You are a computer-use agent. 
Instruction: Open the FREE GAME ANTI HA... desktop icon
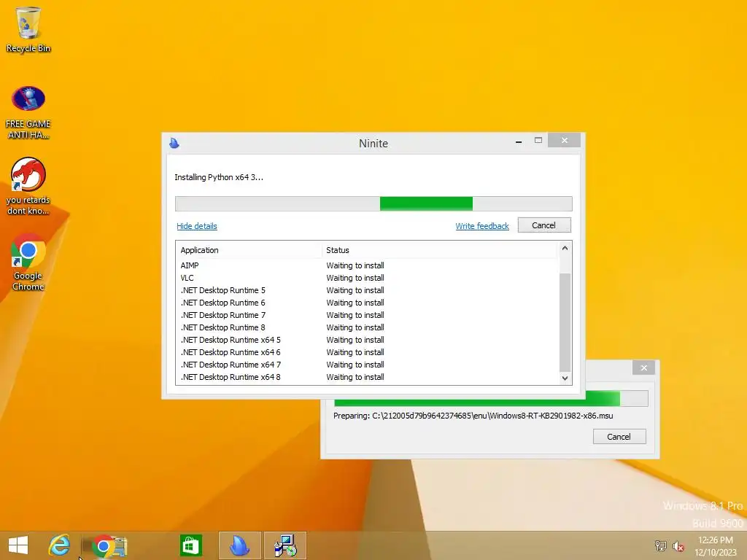[x=28, y=112]
